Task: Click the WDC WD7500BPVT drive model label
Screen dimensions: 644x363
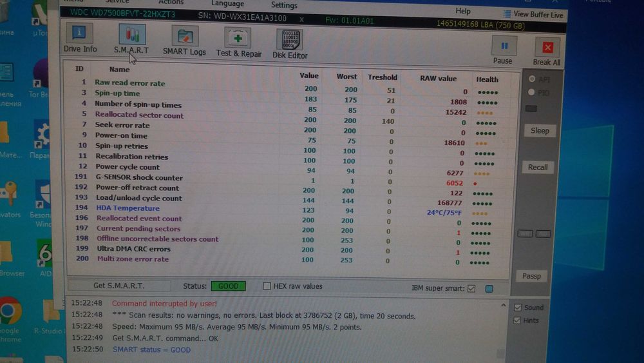Action: [122, 13]
